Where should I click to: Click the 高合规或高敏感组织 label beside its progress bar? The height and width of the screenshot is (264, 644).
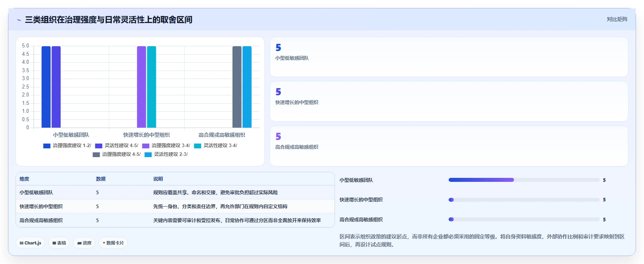point(361,220)
